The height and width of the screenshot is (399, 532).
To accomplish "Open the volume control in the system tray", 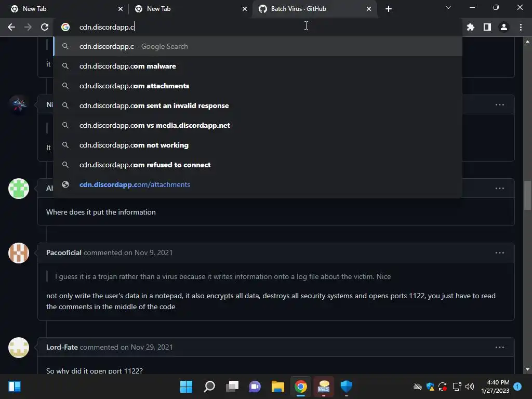I will tap(470, 387).
